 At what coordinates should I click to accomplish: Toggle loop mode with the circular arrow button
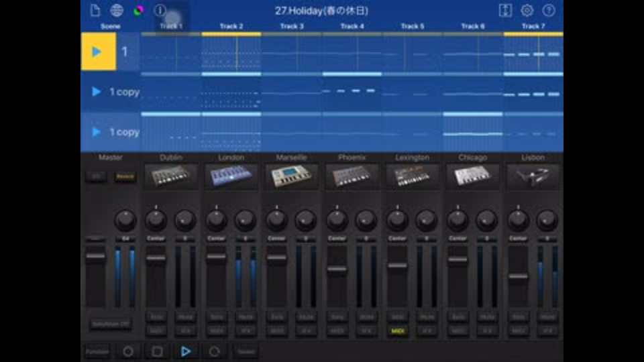[215, 351]
